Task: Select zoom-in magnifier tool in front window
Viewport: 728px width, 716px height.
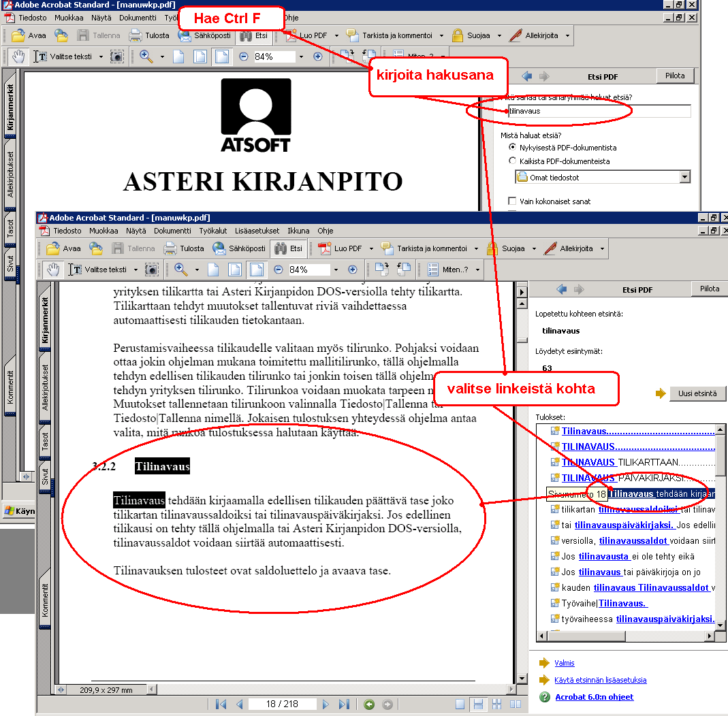Action: pyautogui.click(x=181, y=269)
